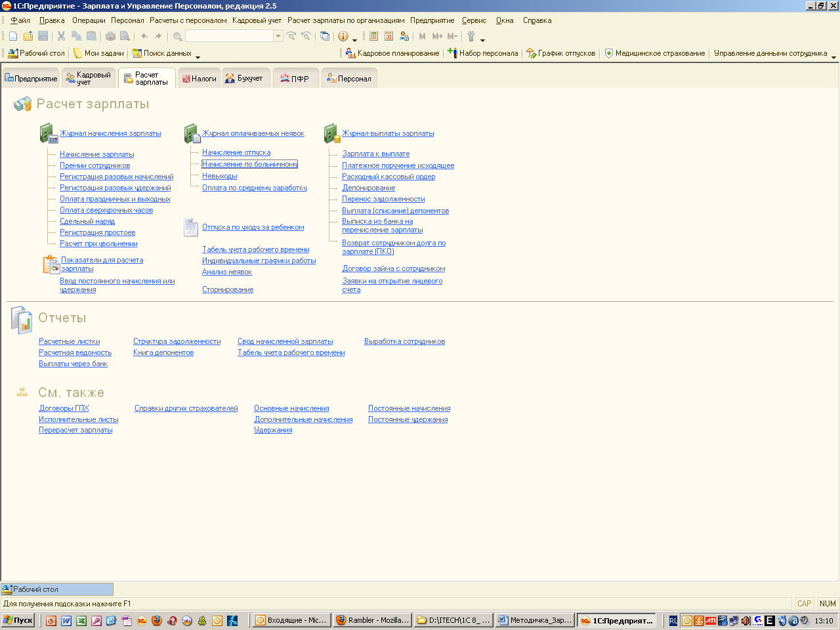The width and height of the screenshot is (840, 630).
Task: Click the Кадровое планирование toolbar button
Action: pos(392,53)
